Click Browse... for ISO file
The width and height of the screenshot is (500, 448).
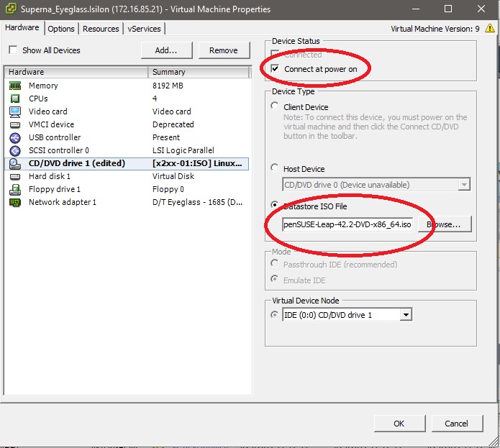tap(445, 224)
